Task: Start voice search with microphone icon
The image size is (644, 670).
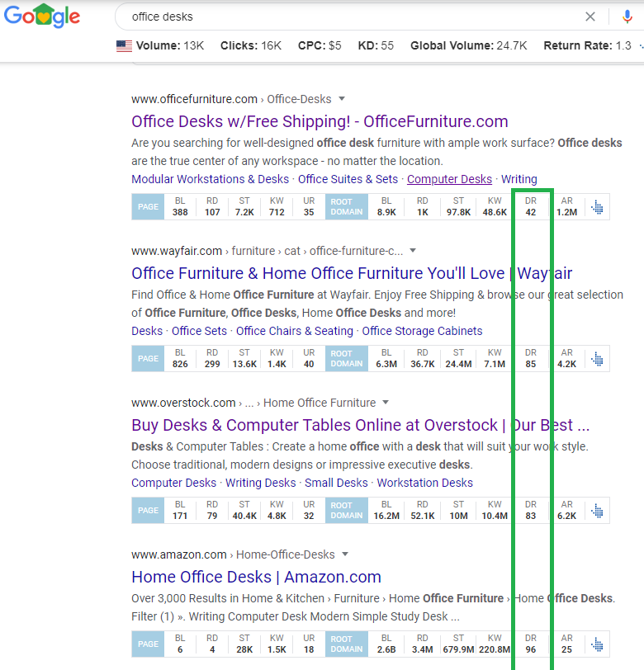Action: (627, 17)
